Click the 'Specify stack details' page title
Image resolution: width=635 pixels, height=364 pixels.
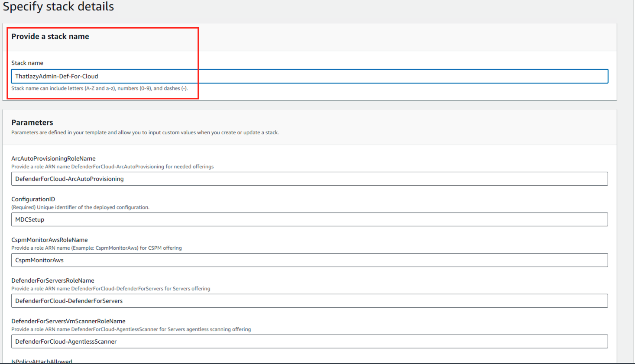coord(58,7)
